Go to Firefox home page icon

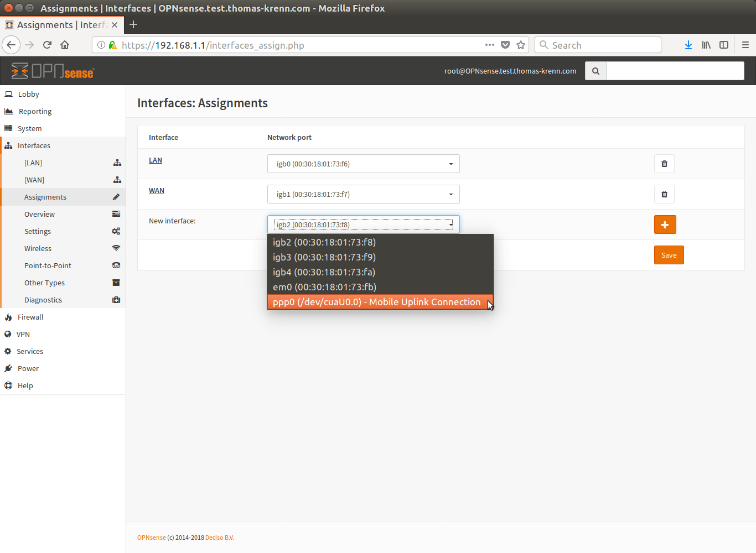coord(65,45)
